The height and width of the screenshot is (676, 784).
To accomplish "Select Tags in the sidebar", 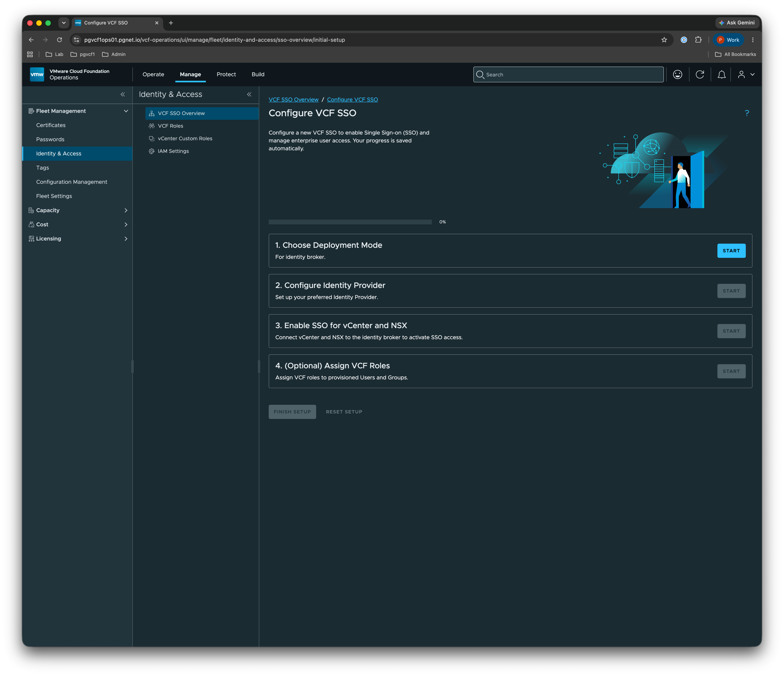I will (77, 168).
